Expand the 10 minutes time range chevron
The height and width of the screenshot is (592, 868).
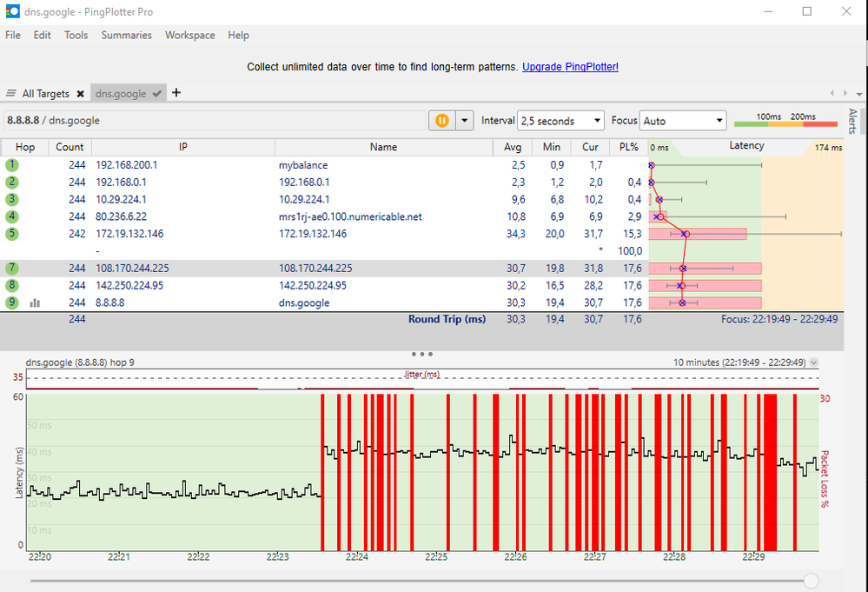(x=813, y=363)
